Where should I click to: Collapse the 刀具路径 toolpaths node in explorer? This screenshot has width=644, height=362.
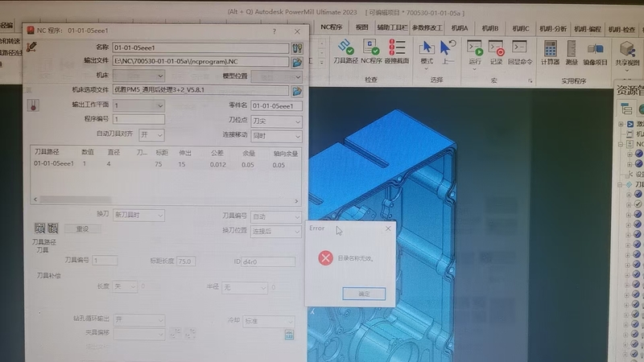[x=620, y=185]
